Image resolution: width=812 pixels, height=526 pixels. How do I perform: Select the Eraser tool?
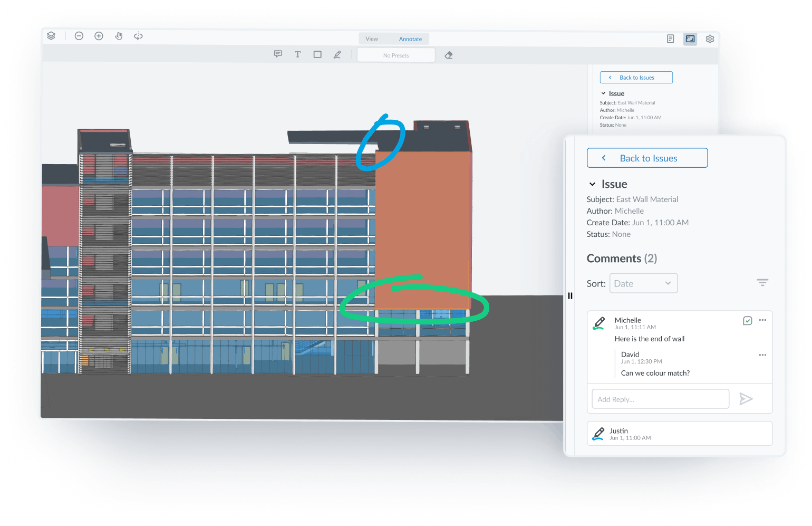tap(448, 54)
